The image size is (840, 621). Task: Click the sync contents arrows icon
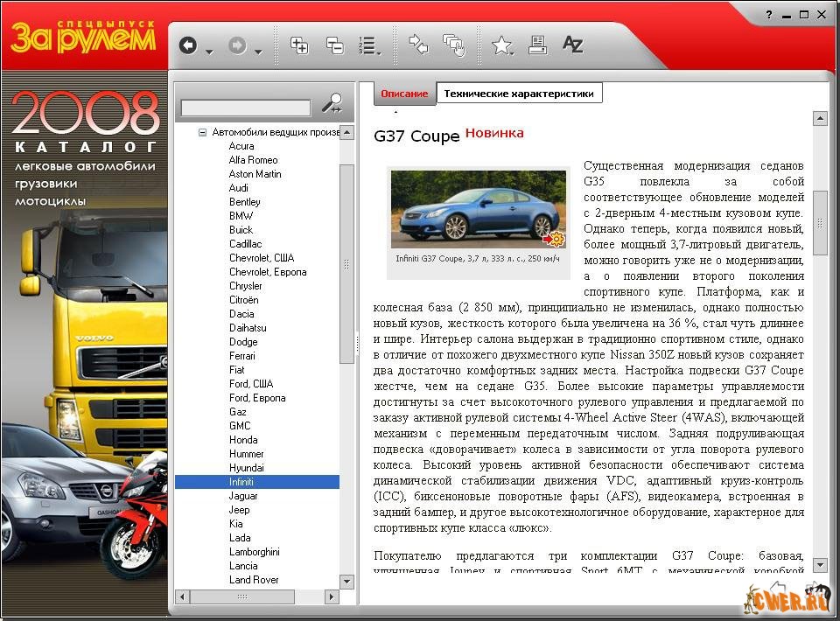coord(418,45)
